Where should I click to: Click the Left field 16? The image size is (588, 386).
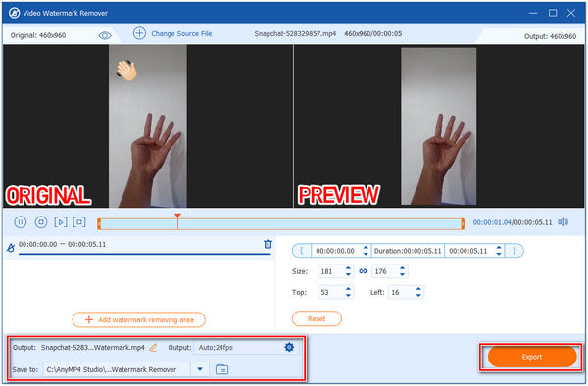coord(401,292)
